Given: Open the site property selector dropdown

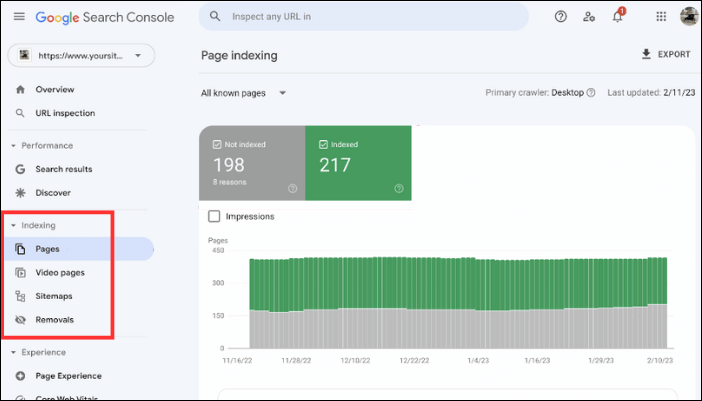Looking at the screenshot, I should (81, 55).
